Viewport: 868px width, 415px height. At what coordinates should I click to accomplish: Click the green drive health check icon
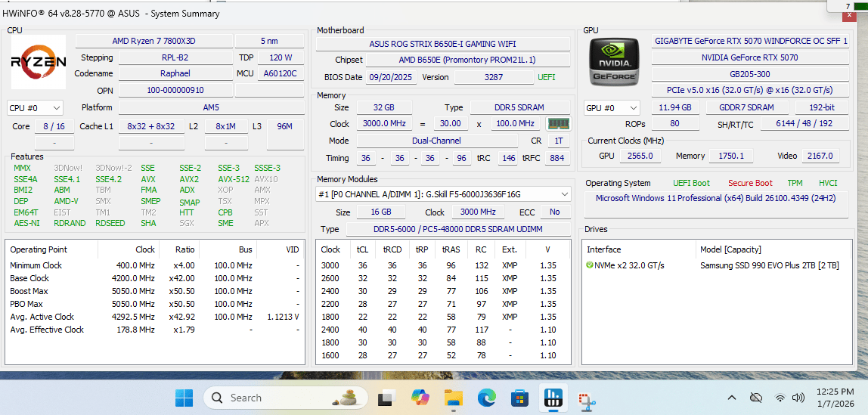(x=590, y=265)
